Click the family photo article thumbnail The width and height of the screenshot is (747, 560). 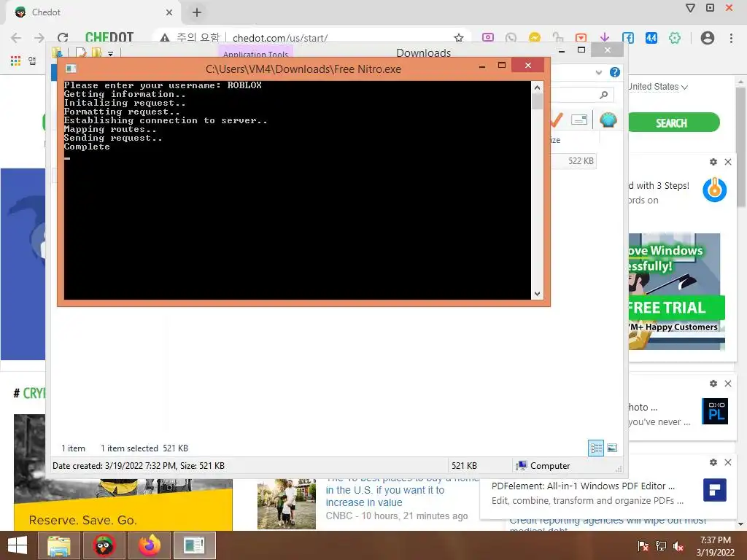[x=286, y=505]
